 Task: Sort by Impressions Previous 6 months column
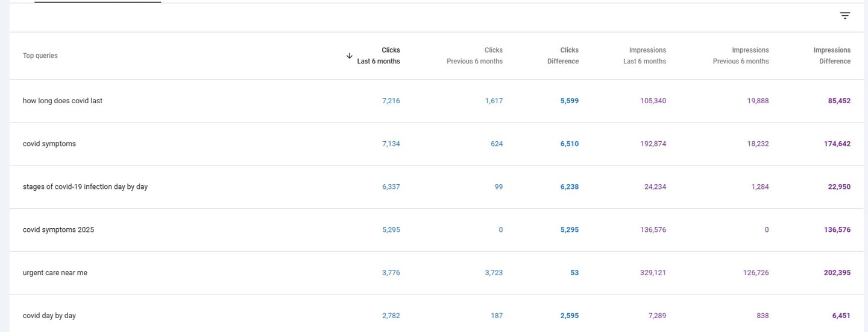pos(741,56)
